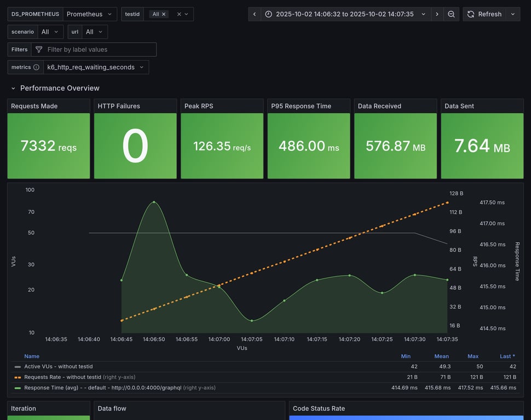Click the clock icon in time picker
531x420 pixels.
(268, 14)
